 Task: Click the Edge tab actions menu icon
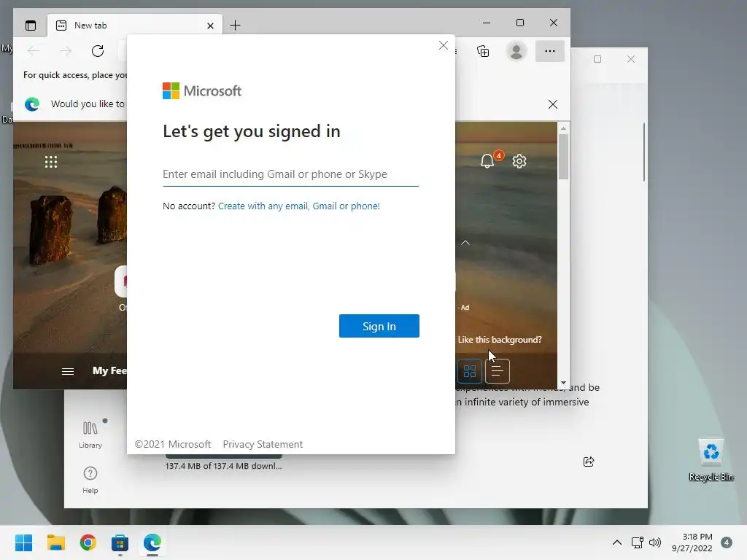point(31,26)
